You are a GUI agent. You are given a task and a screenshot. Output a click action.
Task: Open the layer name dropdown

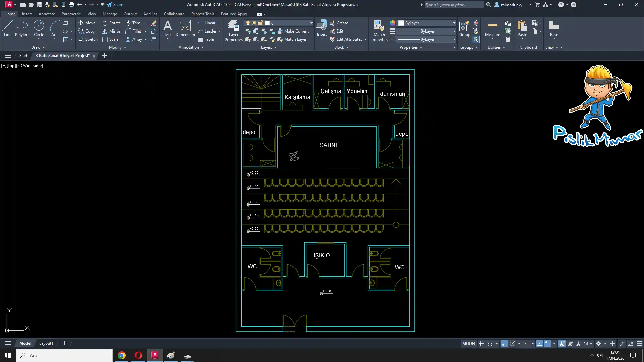point(311,23)
